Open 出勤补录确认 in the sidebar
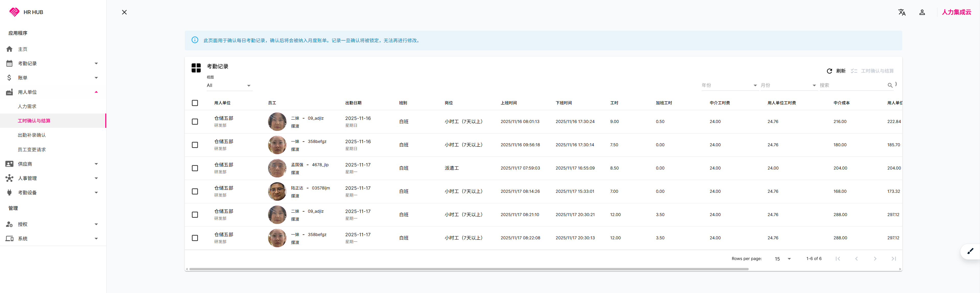 click(x=32, y=135)
